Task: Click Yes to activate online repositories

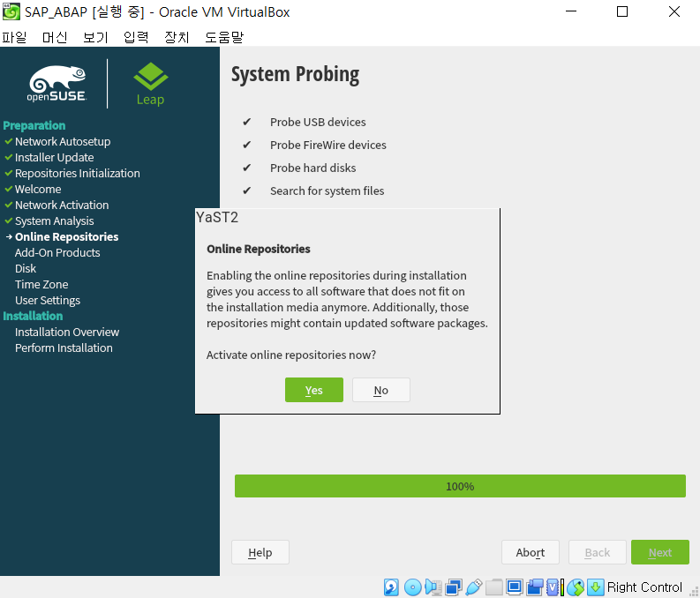Action: tap(314, 390)
